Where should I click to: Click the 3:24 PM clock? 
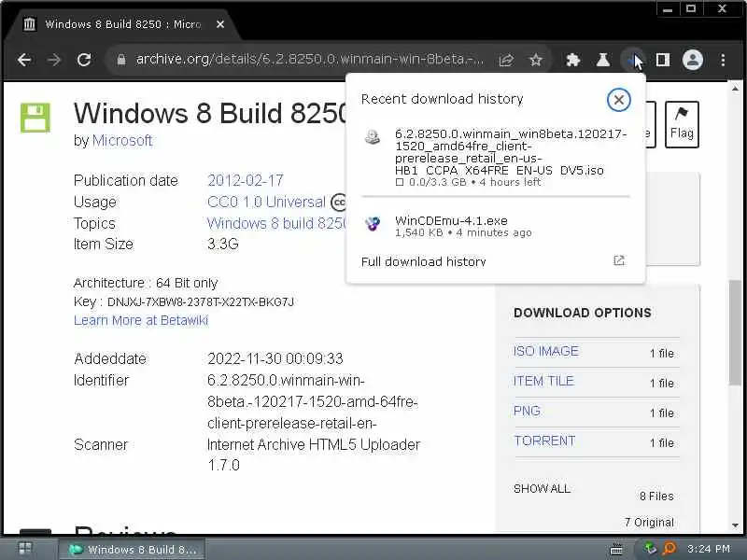click(x=709, y=549)
